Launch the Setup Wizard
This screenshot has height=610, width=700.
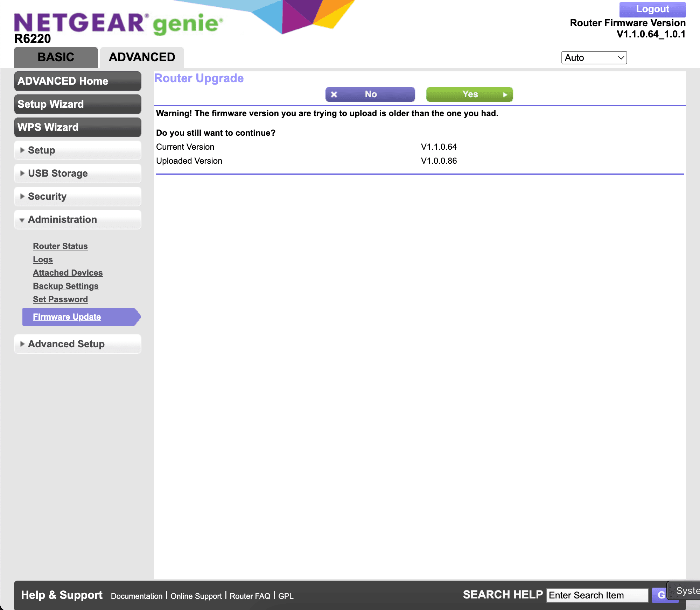pyautogui.click(x=78, y=104)
